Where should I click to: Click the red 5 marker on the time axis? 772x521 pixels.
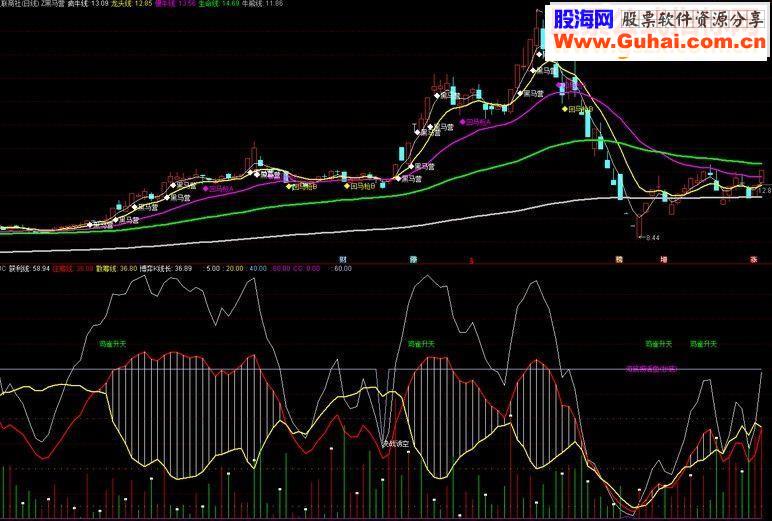click(x=471, y=261)
